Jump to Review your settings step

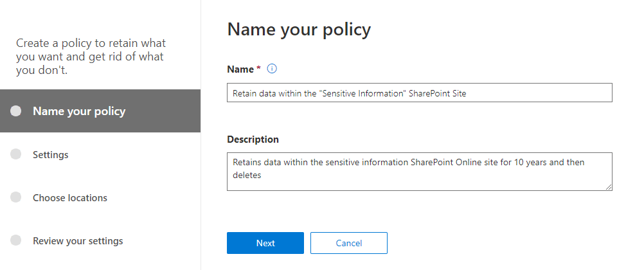78,241
